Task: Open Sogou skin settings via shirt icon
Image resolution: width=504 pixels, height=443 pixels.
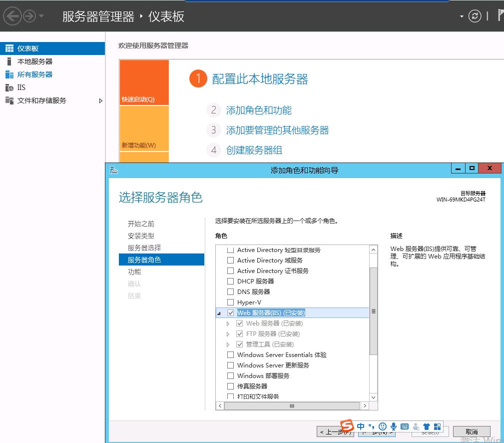Action: (428, 426)
